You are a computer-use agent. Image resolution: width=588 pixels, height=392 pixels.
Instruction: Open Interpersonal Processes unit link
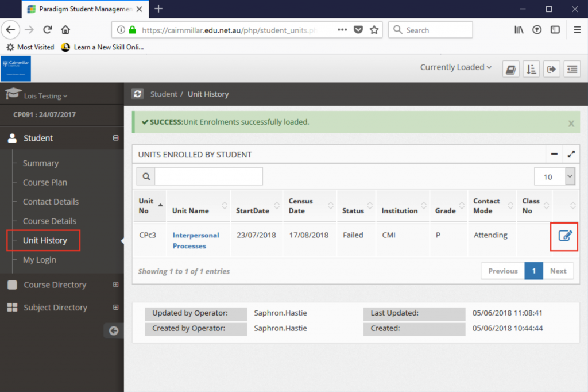pos(195,240)
